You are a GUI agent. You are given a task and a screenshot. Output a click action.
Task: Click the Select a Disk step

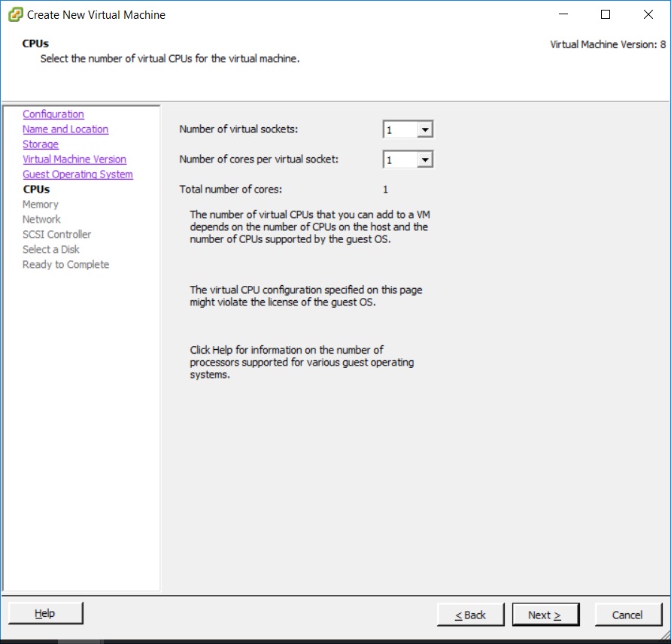click(x=50, y=250)
